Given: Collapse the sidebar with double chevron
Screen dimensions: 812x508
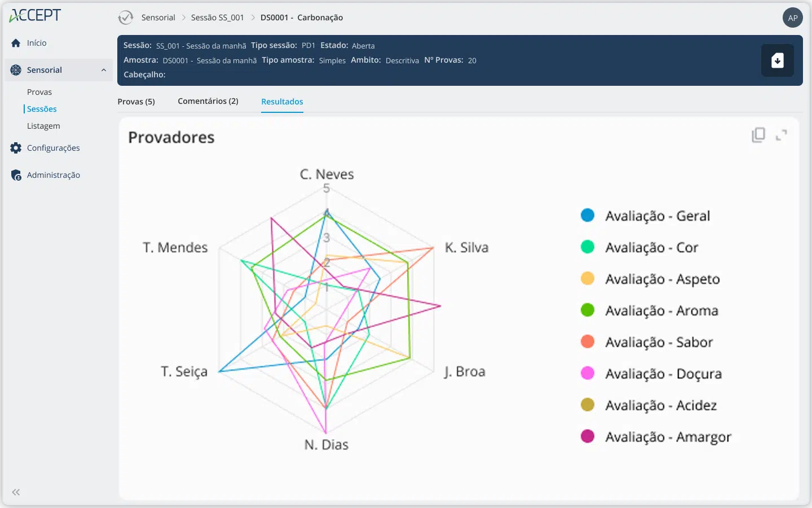Looking at the screenshot, I should click(16, 492).
